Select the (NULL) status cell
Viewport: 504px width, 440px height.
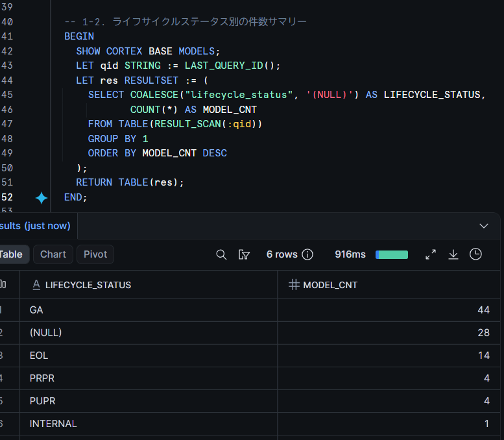point(149,333)
